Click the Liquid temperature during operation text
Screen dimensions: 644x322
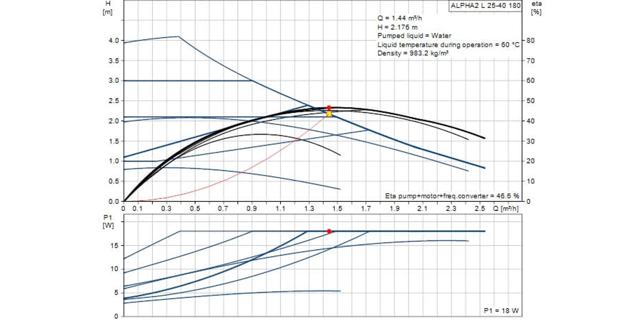[448, 45]
